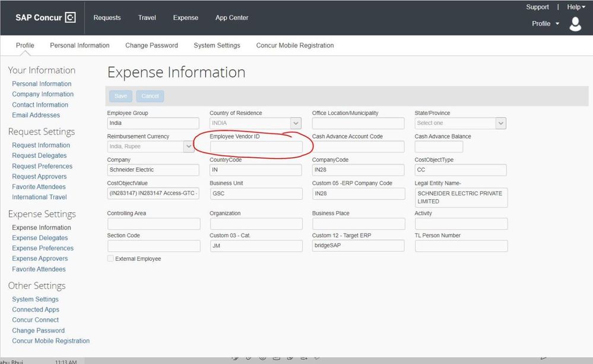
Task: Open the State/Province dropdown
Action: click(501, 123)
